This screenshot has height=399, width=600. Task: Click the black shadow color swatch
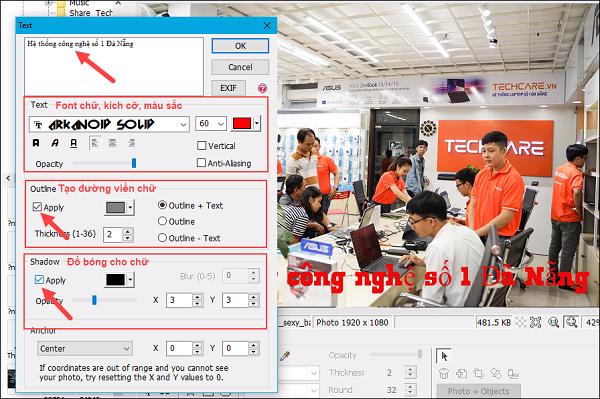pyautogui.click(x=115, y=280)
